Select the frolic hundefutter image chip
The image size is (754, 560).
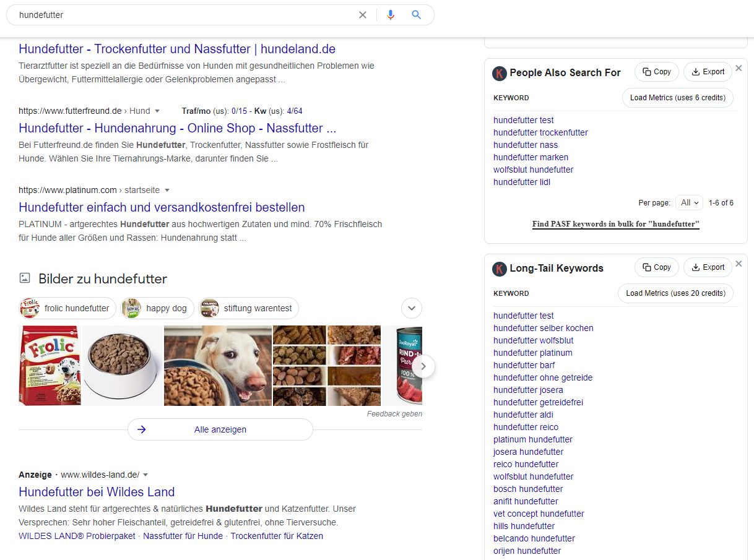(x=67, y=308)
